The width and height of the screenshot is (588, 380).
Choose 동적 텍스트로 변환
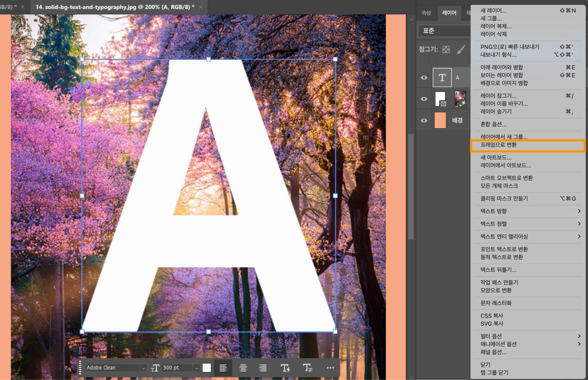[x=528, y=257]
